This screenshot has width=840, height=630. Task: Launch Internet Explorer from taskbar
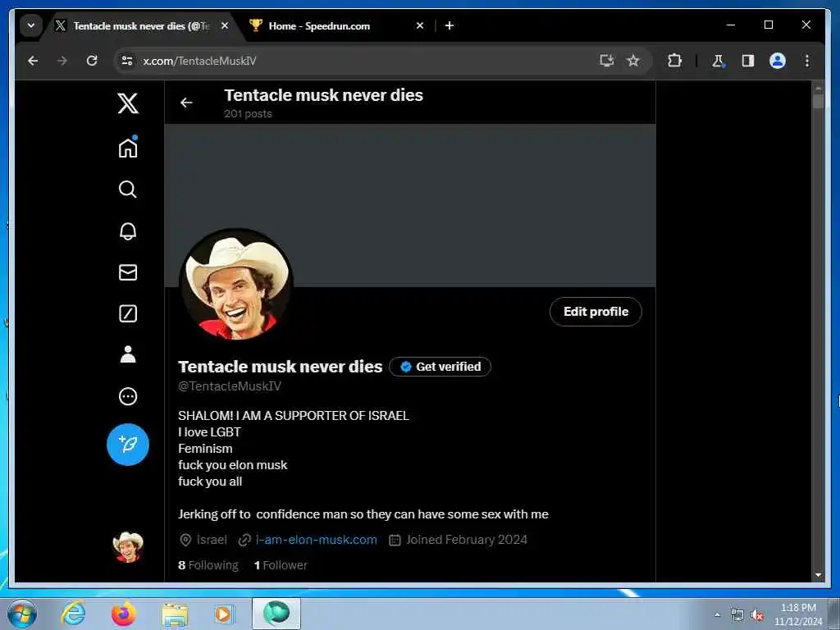(x=73, y=614)
